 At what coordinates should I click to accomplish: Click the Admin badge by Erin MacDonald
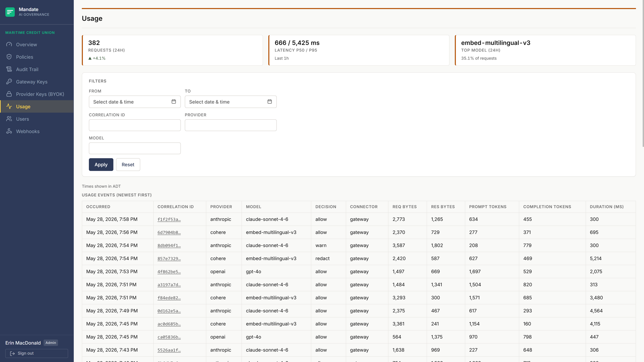coord(51,343)
